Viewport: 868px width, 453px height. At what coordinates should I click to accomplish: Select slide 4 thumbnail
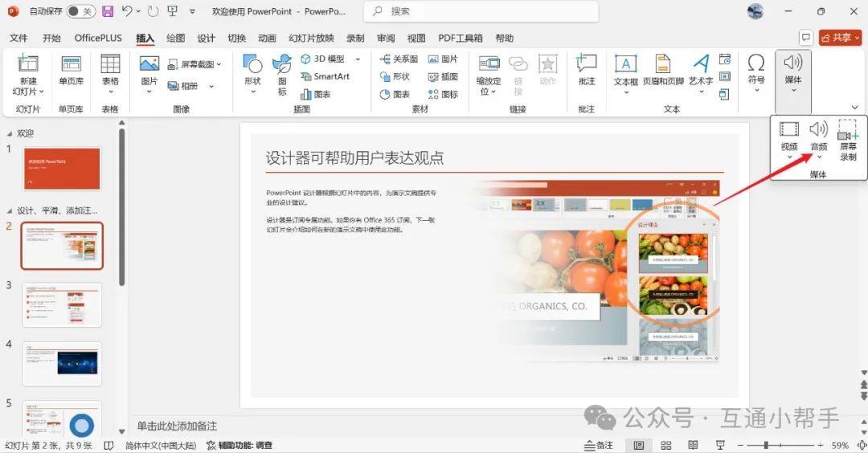click(62, 363)
